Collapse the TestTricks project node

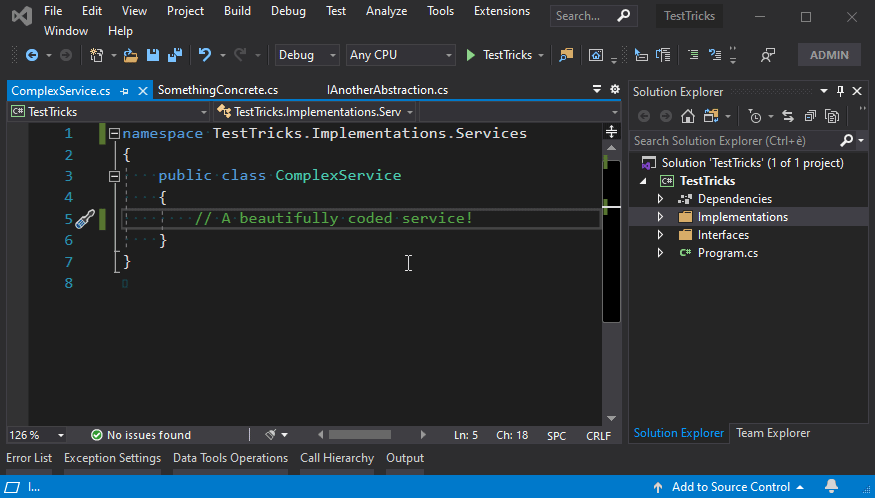(x=644, y=181)
